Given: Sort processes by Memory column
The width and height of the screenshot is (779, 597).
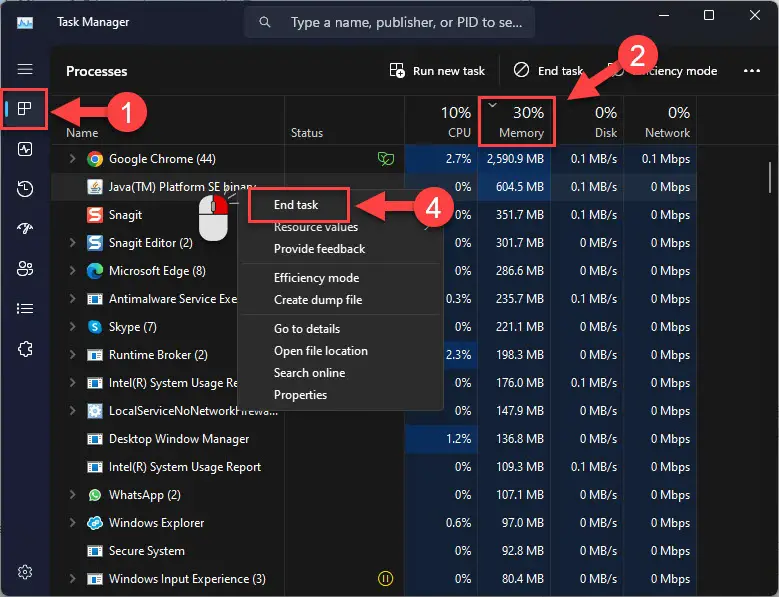Looking at the screenshot, I should coord(516,122).
